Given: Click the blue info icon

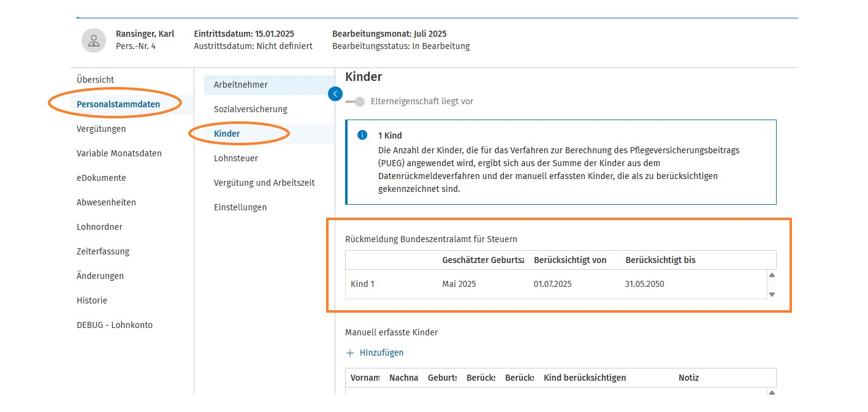Looking at the screenshot, I should click(362, 135).
